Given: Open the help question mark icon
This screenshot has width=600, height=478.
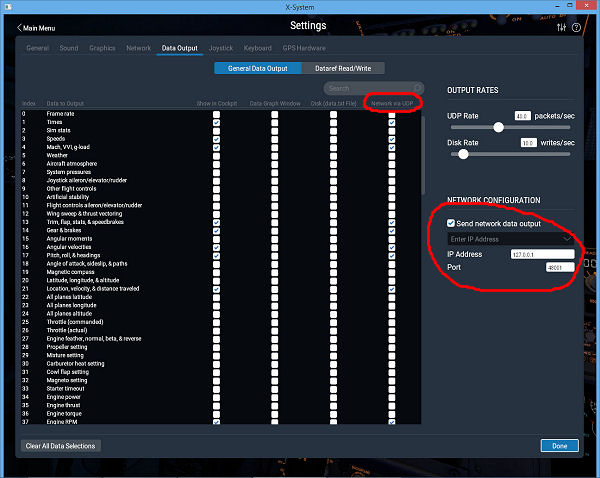Looking at the screenshot, I should [x=577, y=26].
